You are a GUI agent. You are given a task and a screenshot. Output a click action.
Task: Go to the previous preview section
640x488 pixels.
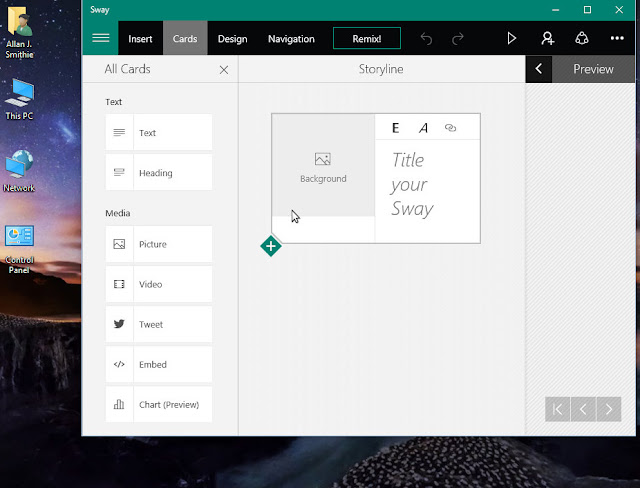[583, 409]
